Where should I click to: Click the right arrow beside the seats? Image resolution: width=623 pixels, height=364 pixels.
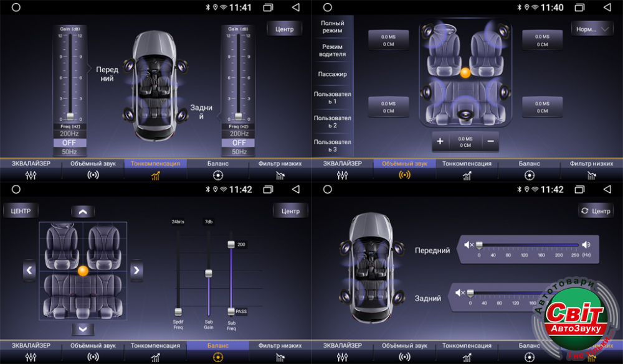pos(136,270)
